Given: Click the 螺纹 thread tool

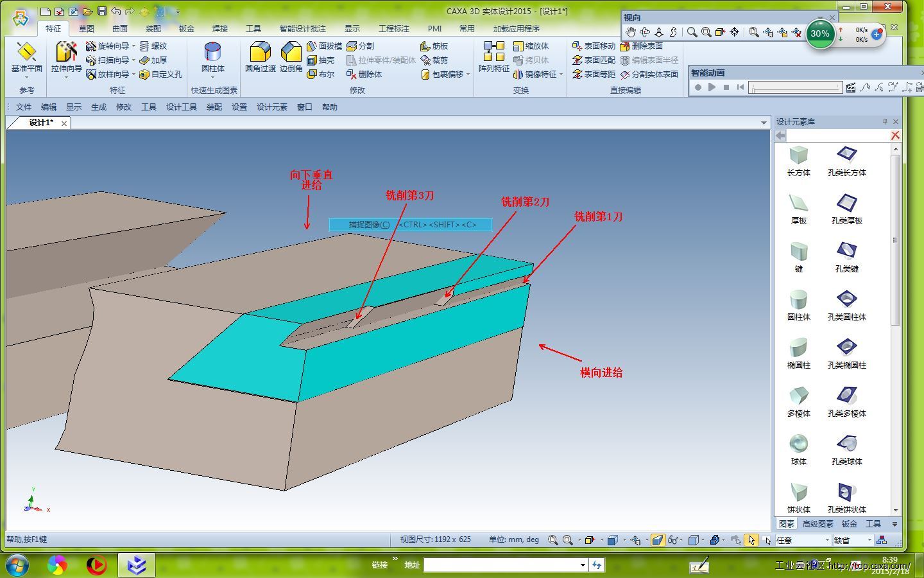Looking at the screenshot, I should point(153,46).
